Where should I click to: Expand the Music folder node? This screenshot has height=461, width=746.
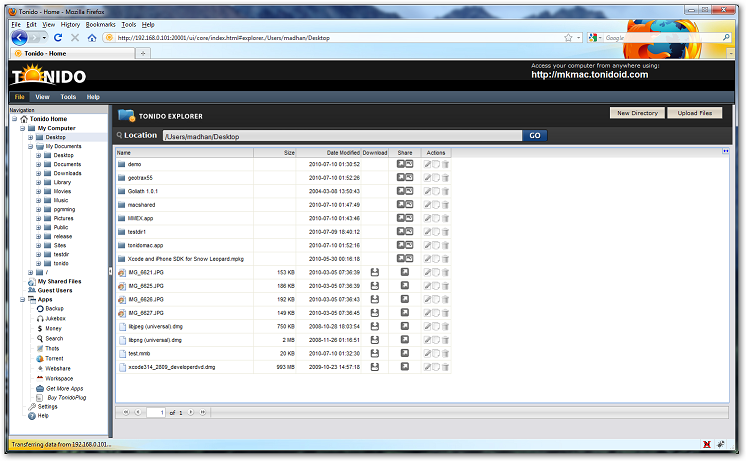(x=39, y=201)
